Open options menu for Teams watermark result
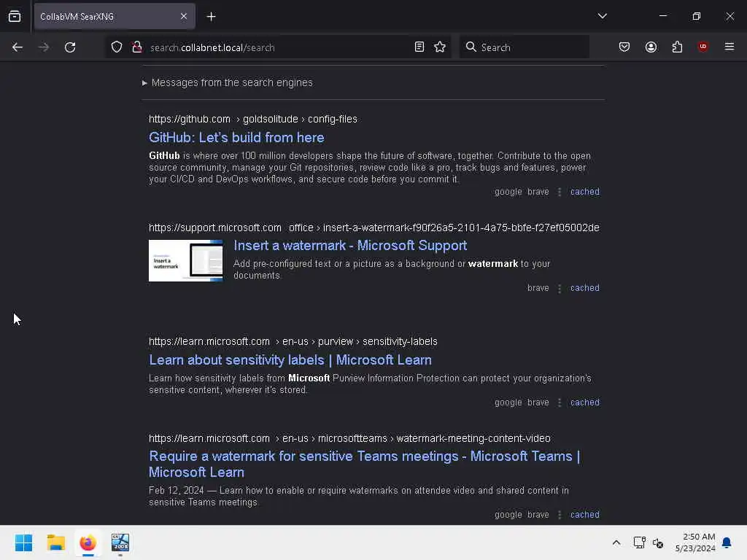Viewport: 747px width, 560px height. (x=560, y=515)
